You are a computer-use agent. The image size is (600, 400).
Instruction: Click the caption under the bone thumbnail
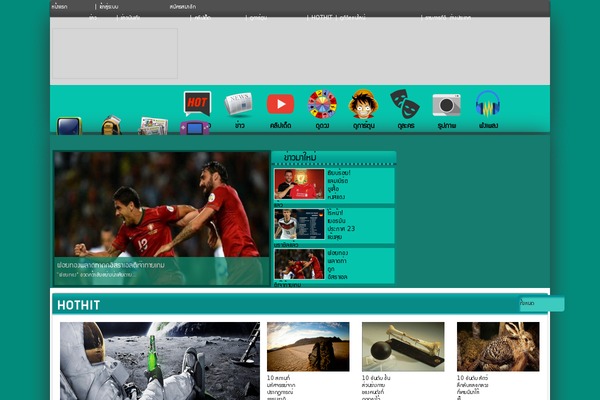376,387
